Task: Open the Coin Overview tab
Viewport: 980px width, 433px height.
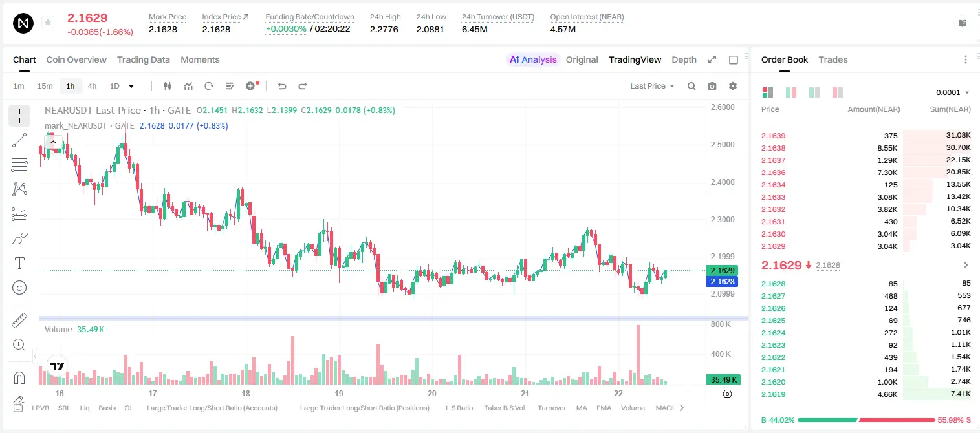Action: click(x=76, y=59)
